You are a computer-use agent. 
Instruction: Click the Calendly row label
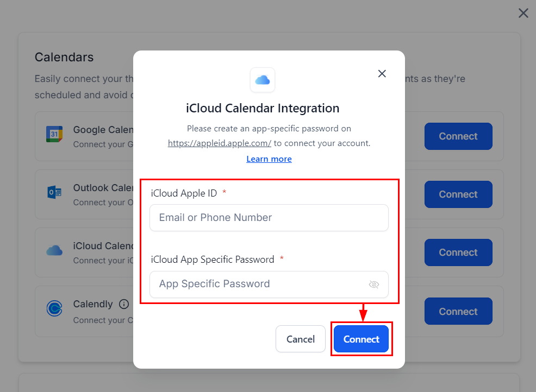(93, 304)
